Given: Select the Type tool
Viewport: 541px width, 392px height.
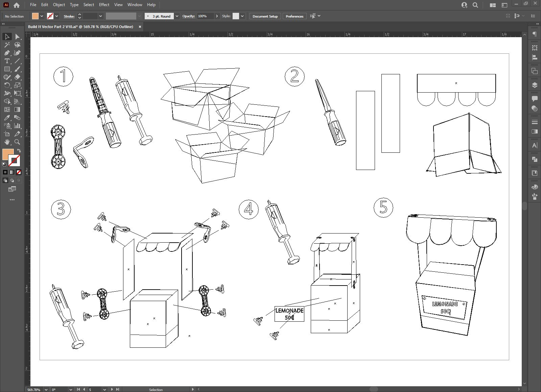Looking at the screenshot, I should [x=7, y=61].
